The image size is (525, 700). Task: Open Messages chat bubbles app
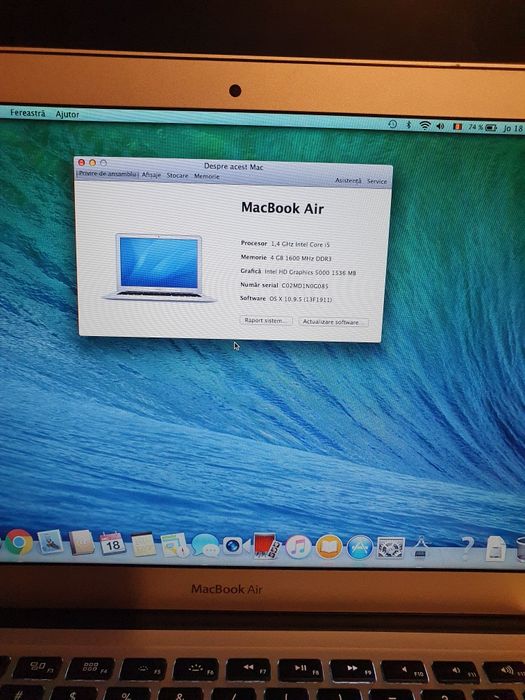click(x=205, y=546)
